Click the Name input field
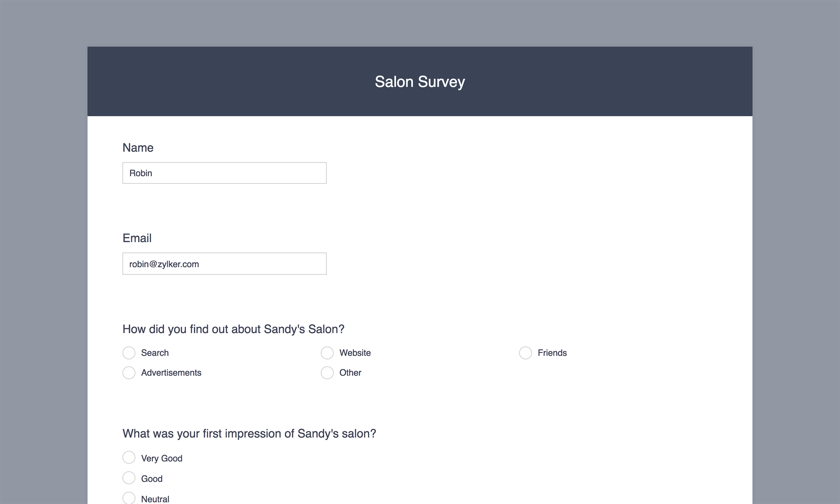 pos(224,173)
